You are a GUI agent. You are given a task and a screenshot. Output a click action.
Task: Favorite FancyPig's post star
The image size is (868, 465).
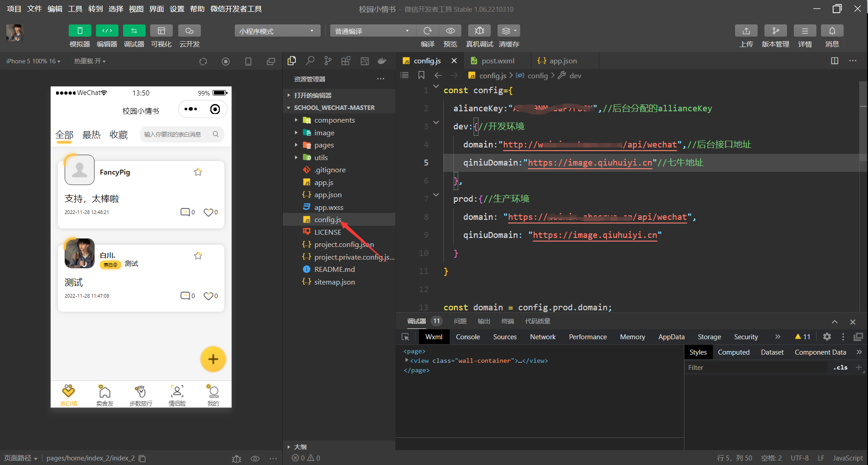click(198, 172)
